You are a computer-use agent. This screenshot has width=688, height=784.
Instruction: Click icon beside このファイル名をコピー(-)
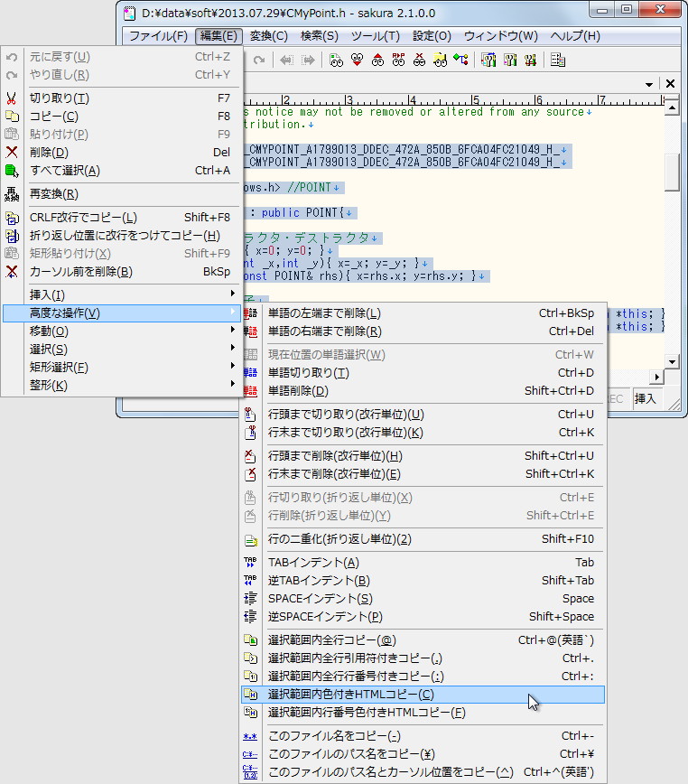point(250,736)
